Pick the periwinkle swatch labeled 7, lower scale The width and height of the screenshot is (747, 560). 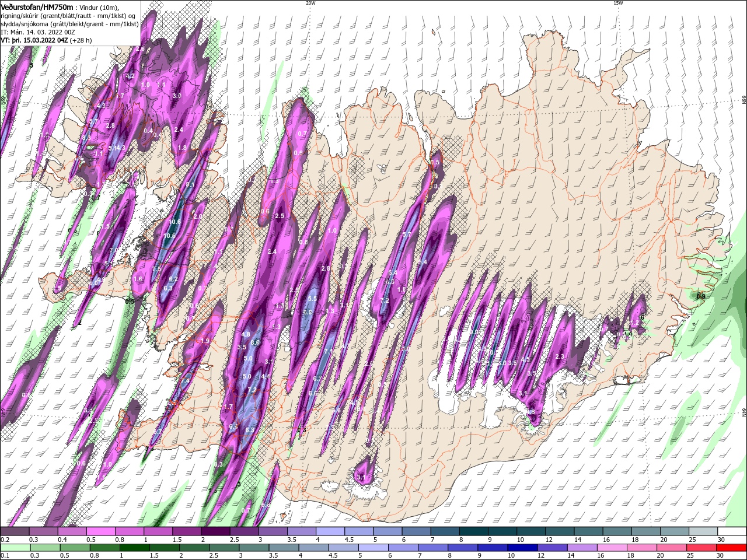tap(433, 548)
